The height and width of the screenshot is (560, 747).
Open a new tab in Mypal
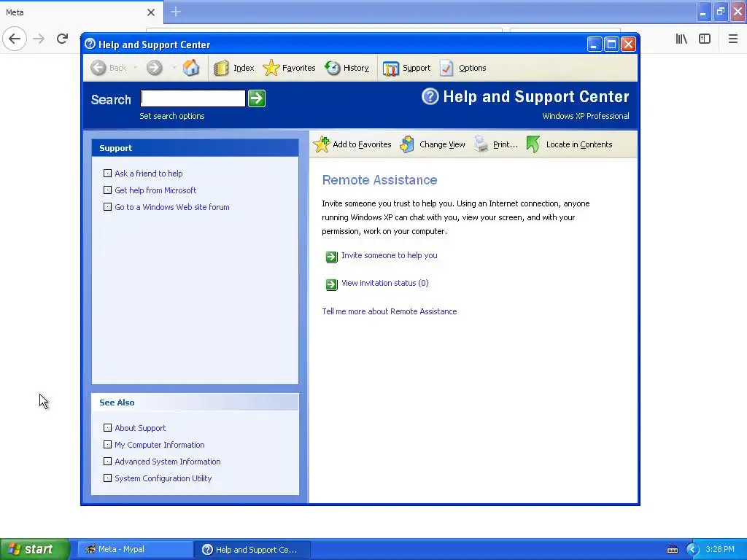[x=176, y=12]
